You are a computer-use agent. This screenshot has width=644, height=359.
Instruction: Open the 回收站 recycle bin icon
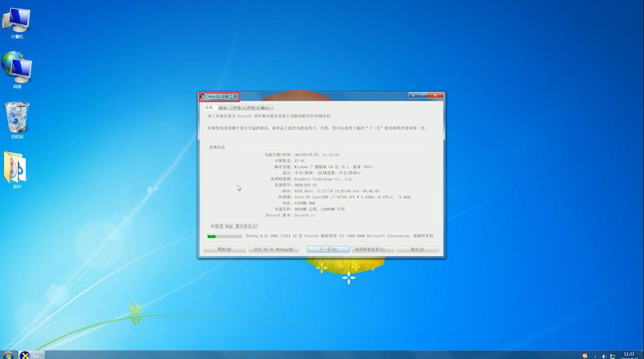[17, 120]
